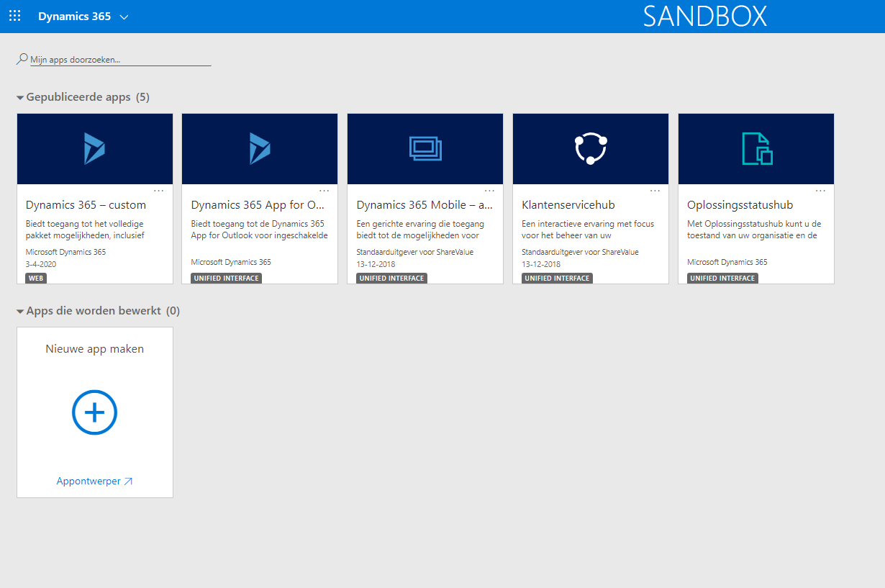Open the 'Dynamics 365 – custom' app title
The height and width of the screenshot is (588, 885).
(86, 205)
